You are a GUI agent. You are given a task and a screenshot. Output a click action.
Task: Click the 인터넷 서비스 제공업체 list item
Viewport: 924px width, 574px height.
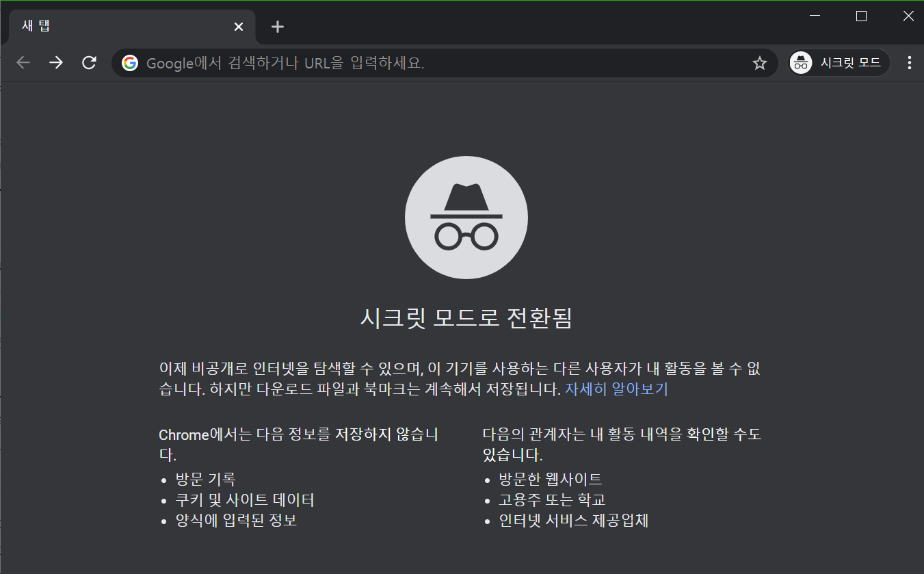[x=573, y=521]
